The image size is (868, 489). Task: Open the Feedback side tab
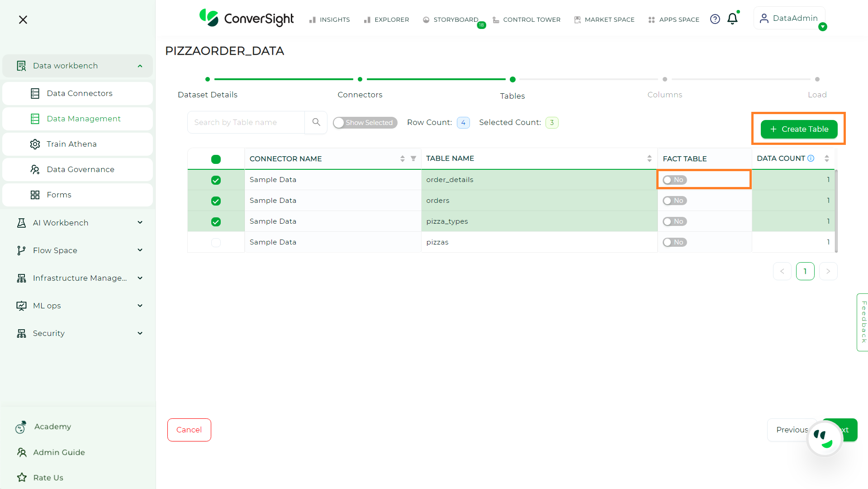coord(863,322)
